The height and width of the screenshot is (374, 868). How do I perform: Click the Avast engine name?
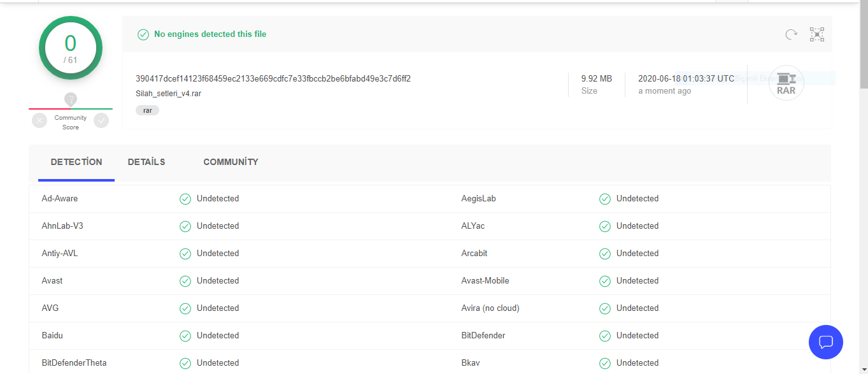pyautogui.click(x=52, y=281)
